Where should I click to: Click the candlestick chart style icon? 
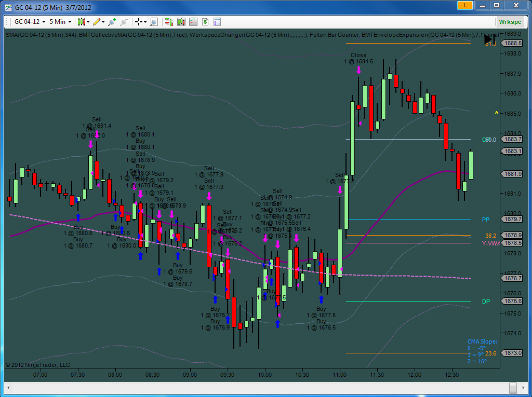[81, 22]
